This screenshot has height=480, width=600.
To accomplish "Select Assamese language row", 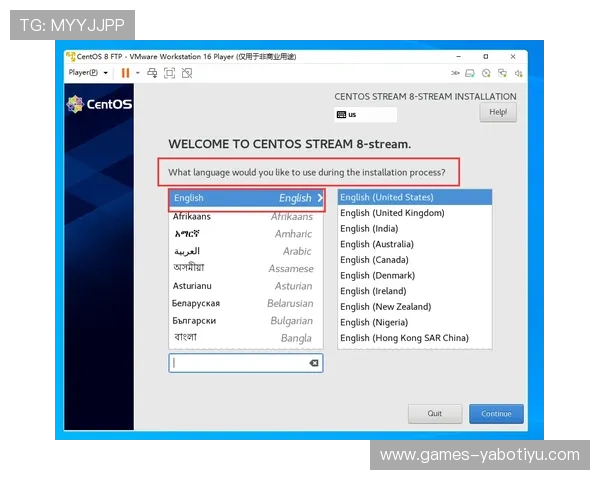I will [246, 269].
